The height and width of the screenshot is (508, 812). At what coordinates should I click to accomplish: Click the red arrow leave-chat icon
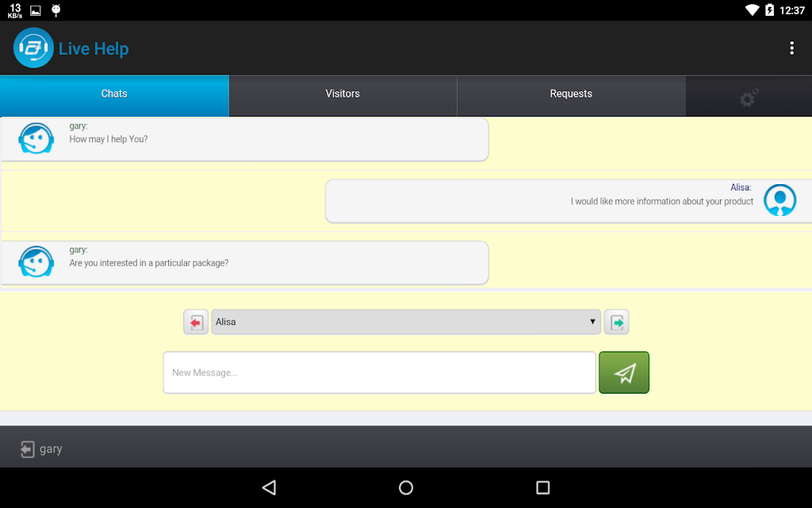pos(196,322)
